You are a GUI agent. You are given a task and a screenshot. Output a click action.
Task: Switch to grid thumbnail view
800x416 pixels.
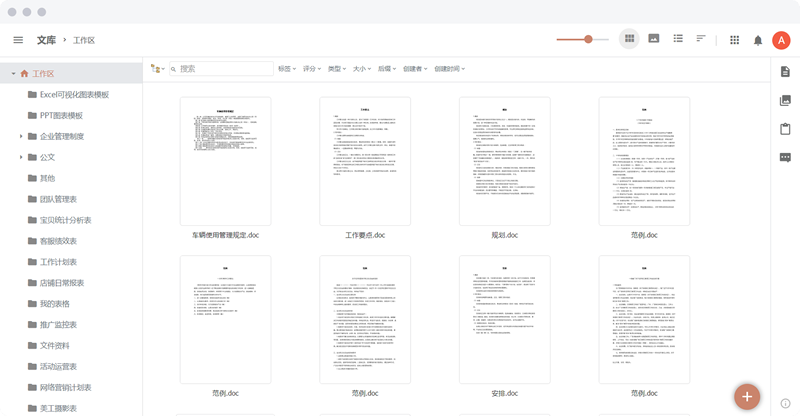629,40
